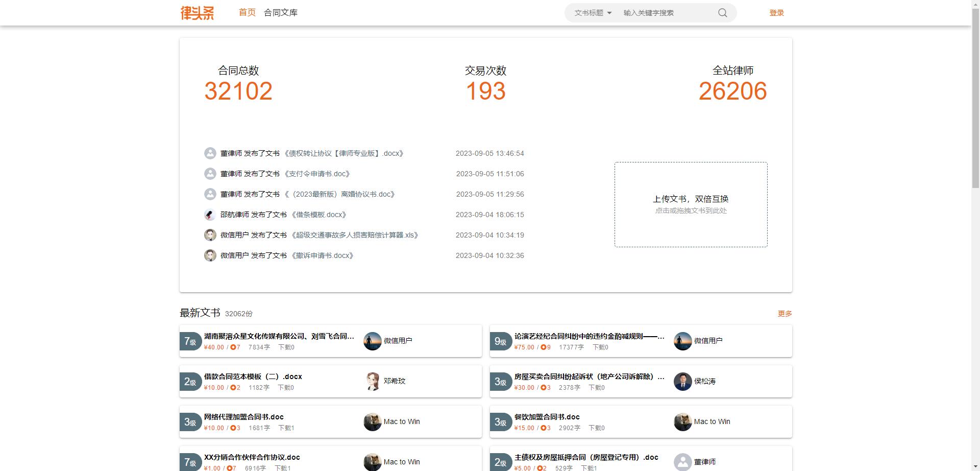Image resolution: width=980 pixels, height=471 pixels.
Task: Click the 登录 link
Action: point(776,12)
